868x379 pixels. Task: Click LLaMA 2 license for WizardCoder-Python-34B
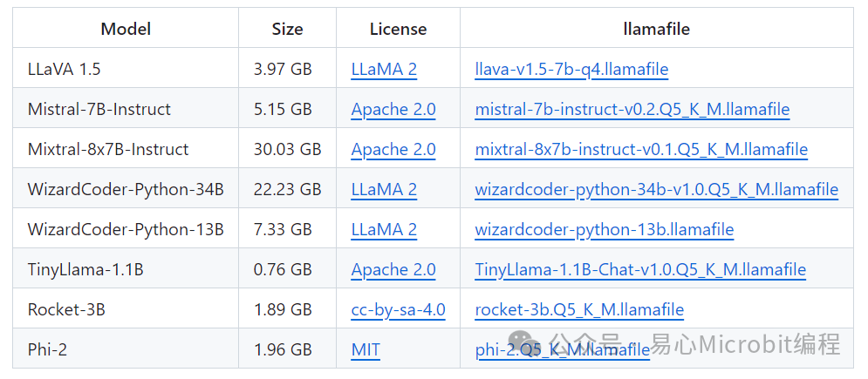(384, 190)
